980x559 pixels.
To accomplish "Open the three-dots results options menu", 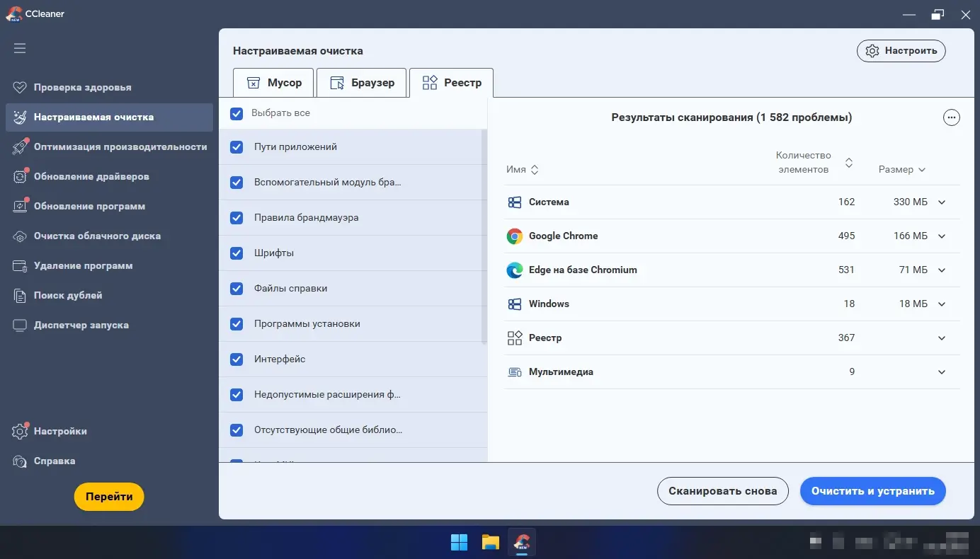I will 952,118.
